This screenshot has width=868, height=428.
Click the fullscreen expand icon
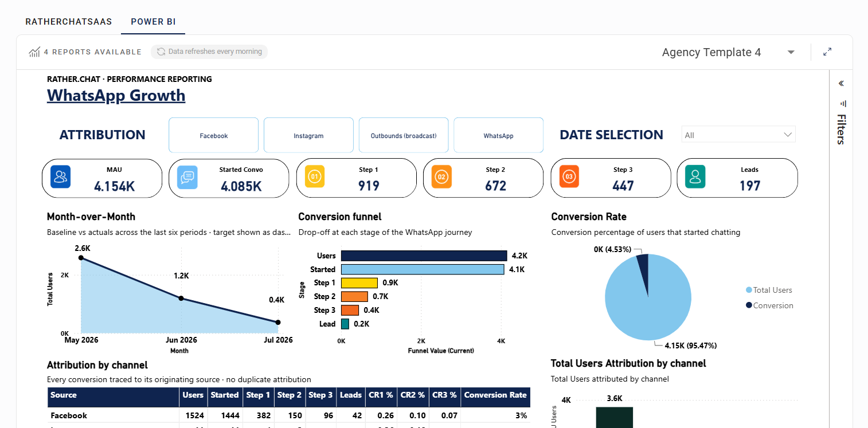click(x=827, y=52)
